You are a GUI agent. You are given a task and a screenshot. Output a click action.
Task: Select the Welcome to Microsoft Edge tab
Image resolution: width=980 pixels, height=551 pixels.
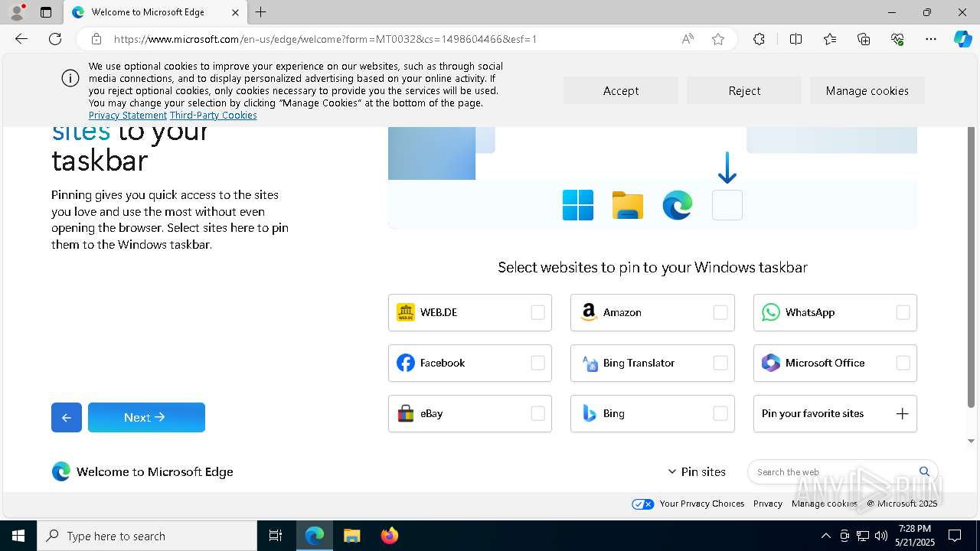pyautogui.click(x=155, y=12)
